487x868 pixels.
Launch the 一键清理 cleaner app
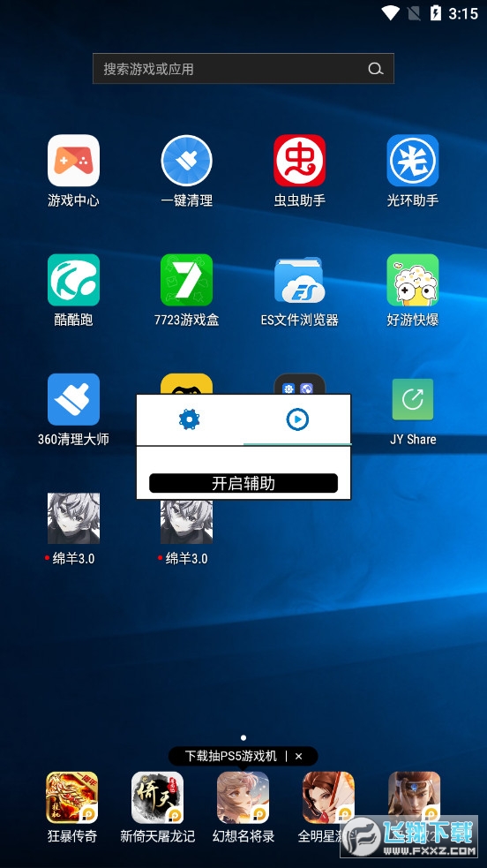186,161
